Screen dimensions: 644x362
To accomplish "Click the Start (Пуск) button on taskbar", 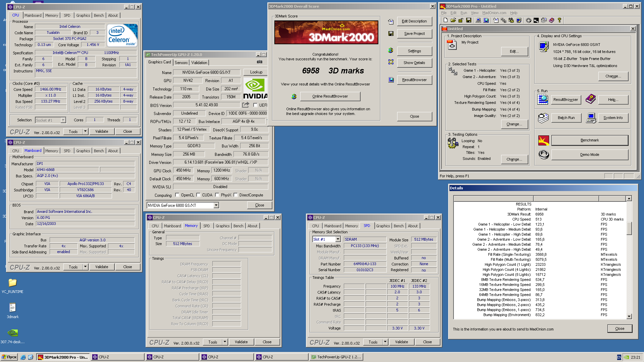I will tap(9, 357).
